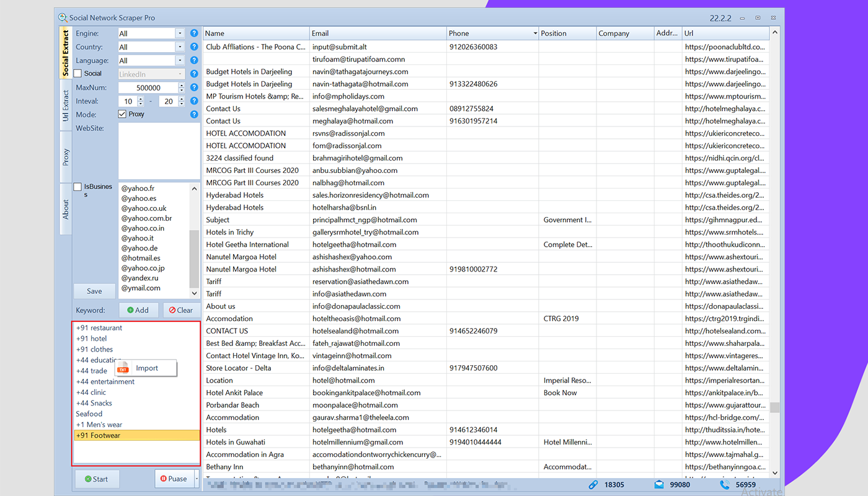Image resolution: width=868 pixels, height=496 pixels.
Task: Click the help icon next to Inteval
Action: click(194, 101)
